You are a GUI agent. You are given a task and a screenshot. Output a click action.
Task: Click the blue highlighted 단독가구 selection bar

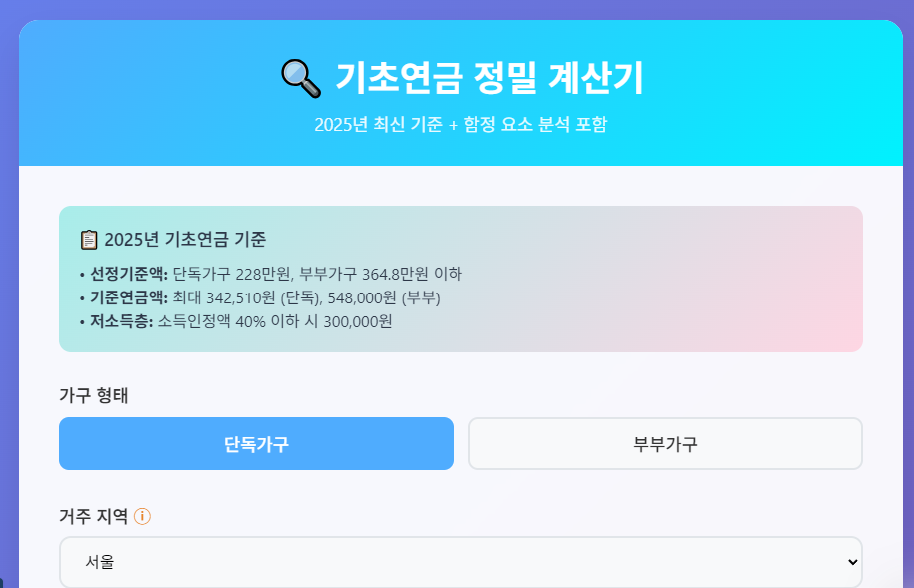point(256,443)
